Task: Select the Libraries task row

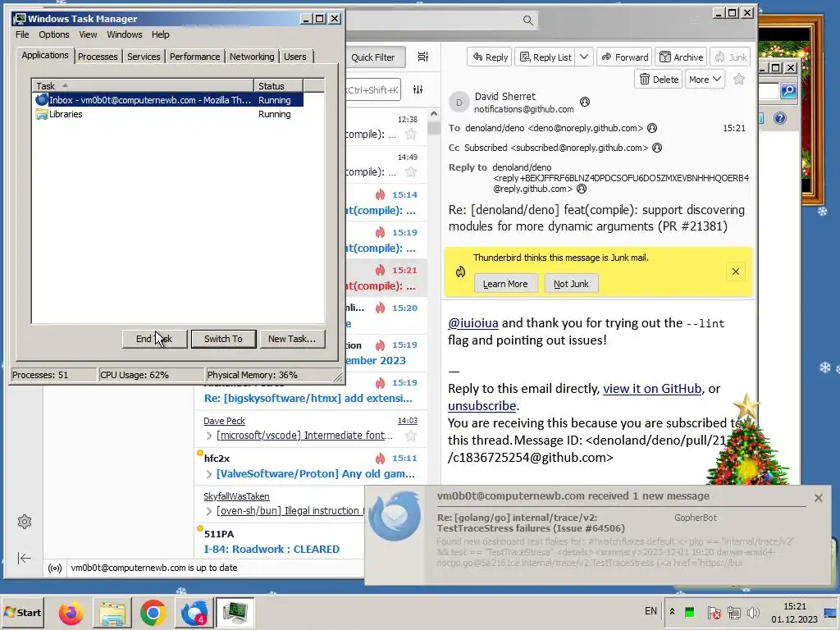Action: [167, 114]
